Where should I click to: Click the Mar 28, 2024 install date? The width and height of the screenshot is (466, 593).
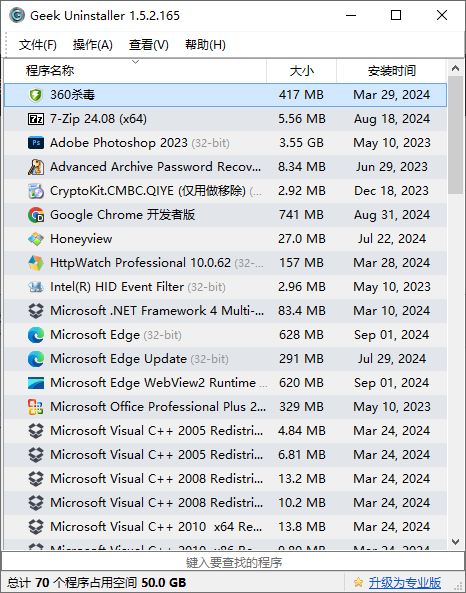pyautogui.click(x=392, y=263)
